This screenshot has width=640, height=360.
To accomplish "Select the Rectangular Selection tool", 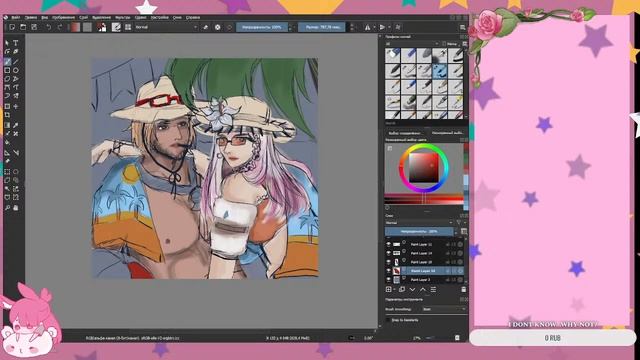I will point(7,172).
